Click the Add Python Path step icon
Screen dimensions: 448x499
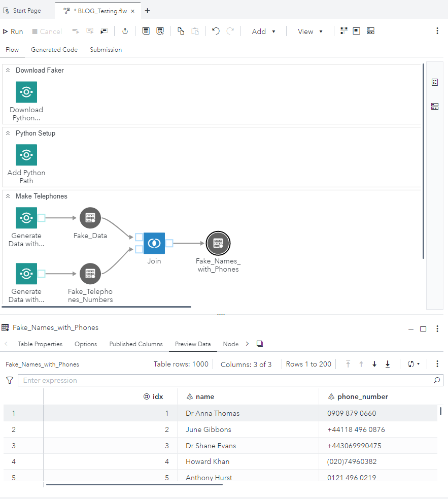click(x=26, y=155)
